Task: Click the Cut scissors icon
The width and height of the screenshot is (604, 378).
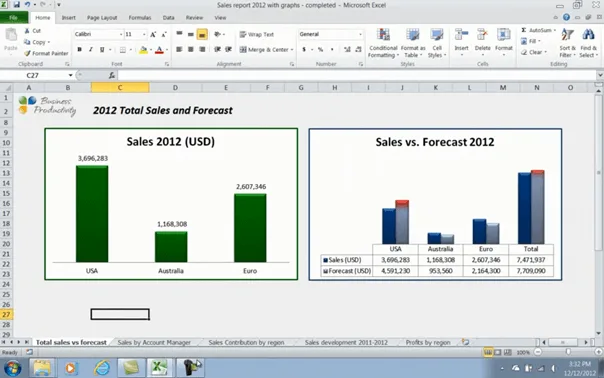Action: click(x=27, y=30)
